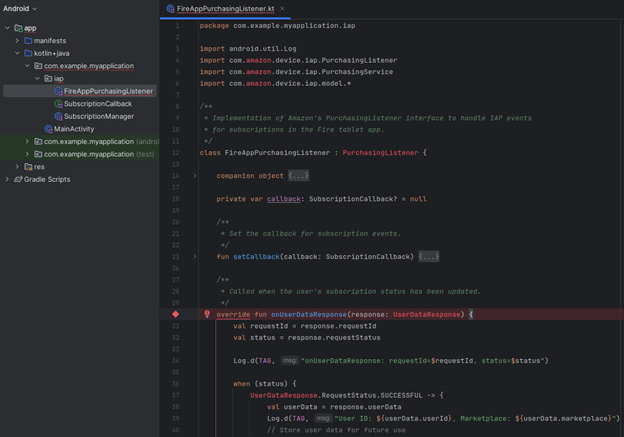Image resolution: width=624 pixels, height=437 pixels.
Task: Click the class FireAppPurchasingListener name
Action: 277,152
